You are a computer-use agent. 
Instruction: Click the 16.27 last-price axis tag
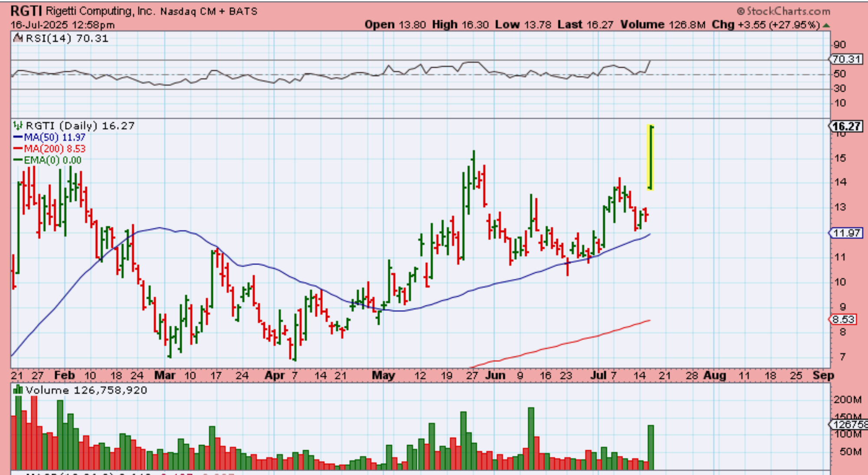tap(846, 126)
